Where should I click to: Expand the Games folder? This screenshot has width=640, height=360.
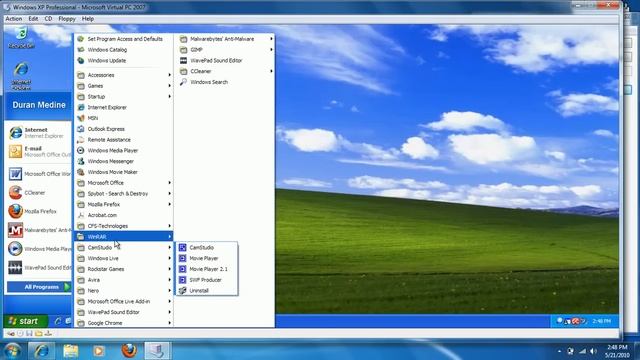coord(124,86)
